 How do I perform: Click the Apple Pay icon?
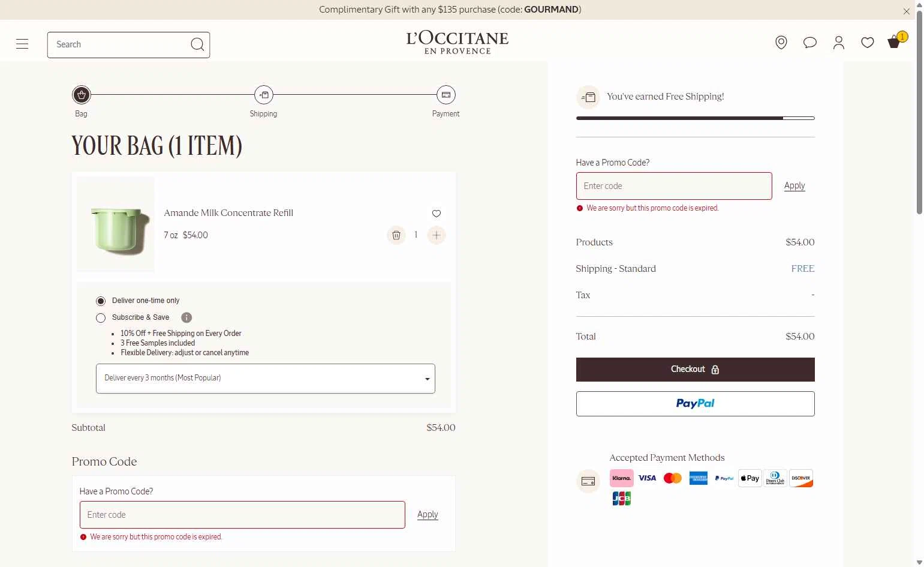pyautogui.click(x=750, y=478)
